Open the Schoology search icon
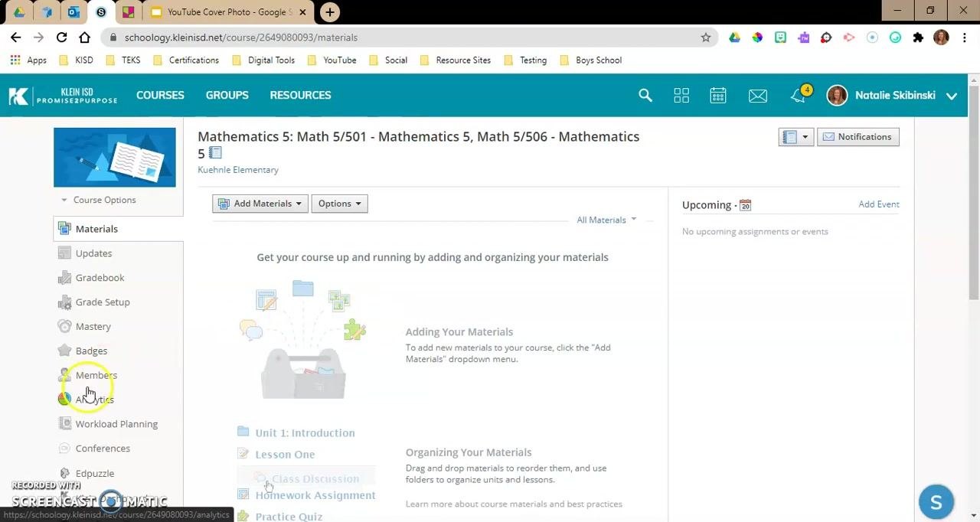Screen dimensions: 980x522 point(645,95)
